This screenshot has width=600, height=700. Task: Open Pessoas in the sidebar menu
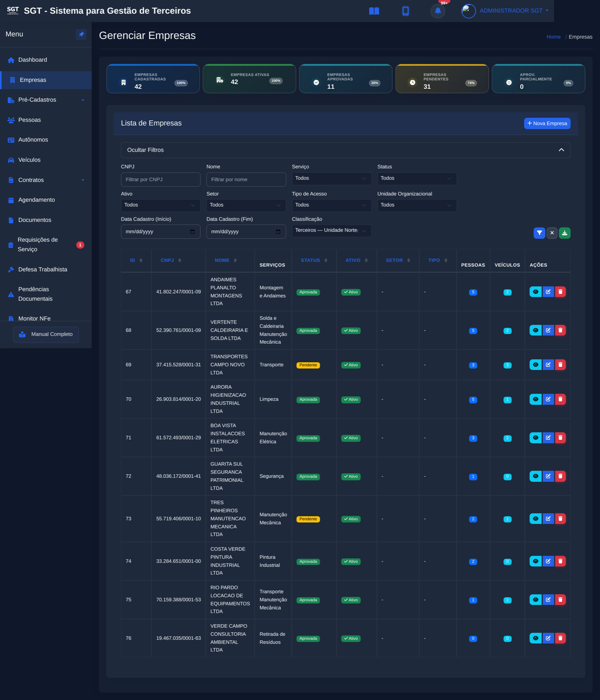pos(46,120)
